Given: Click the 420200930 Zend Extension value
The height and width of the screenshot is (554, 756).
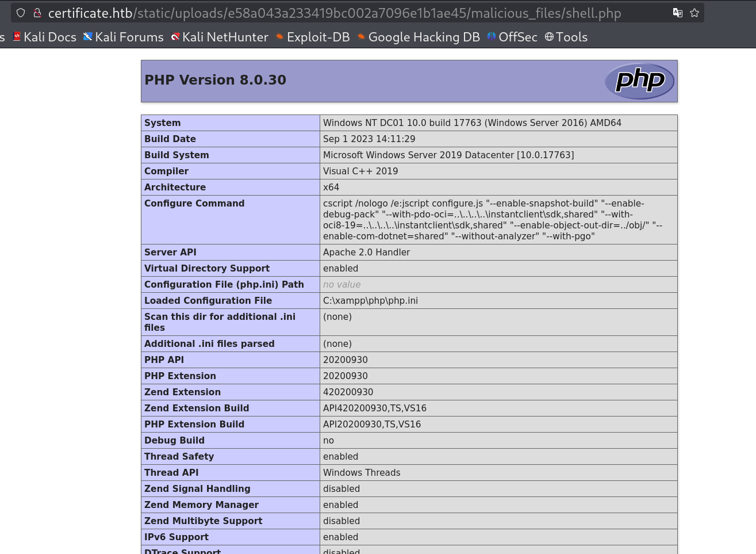Looking at the screenshot, I should (348, 392).
